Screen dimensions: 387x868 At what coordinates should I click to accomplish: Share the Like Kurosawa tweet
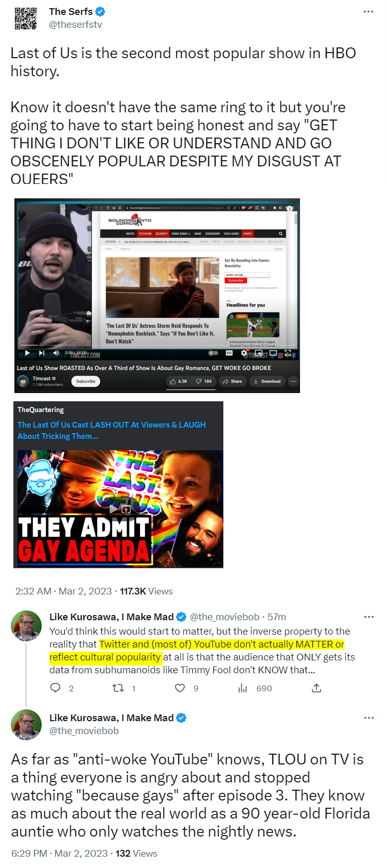point(316,688)
